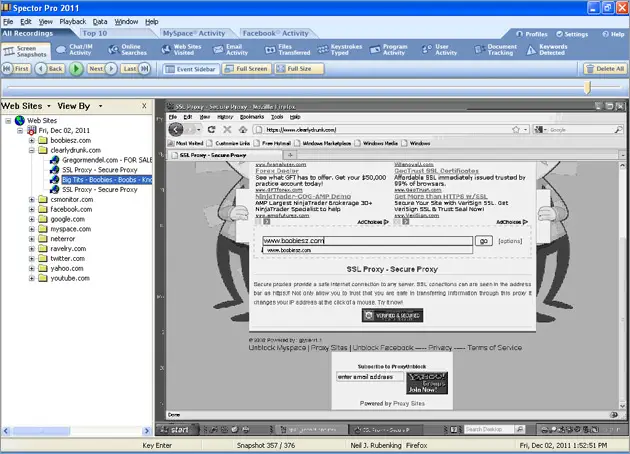Screen dimensions: 630x454
Task: Expand the boobiesz.com folder
Action: tap(31, 141)
